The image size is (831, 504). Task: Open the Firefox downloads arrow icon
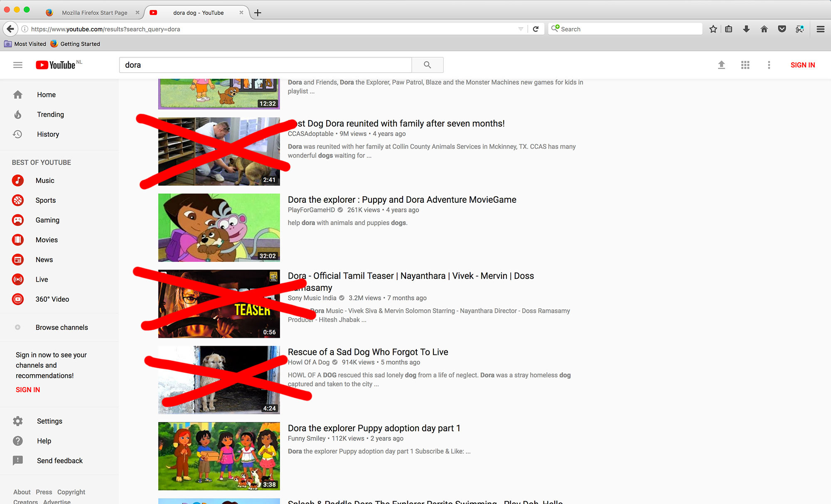click(x=746, y=29)
